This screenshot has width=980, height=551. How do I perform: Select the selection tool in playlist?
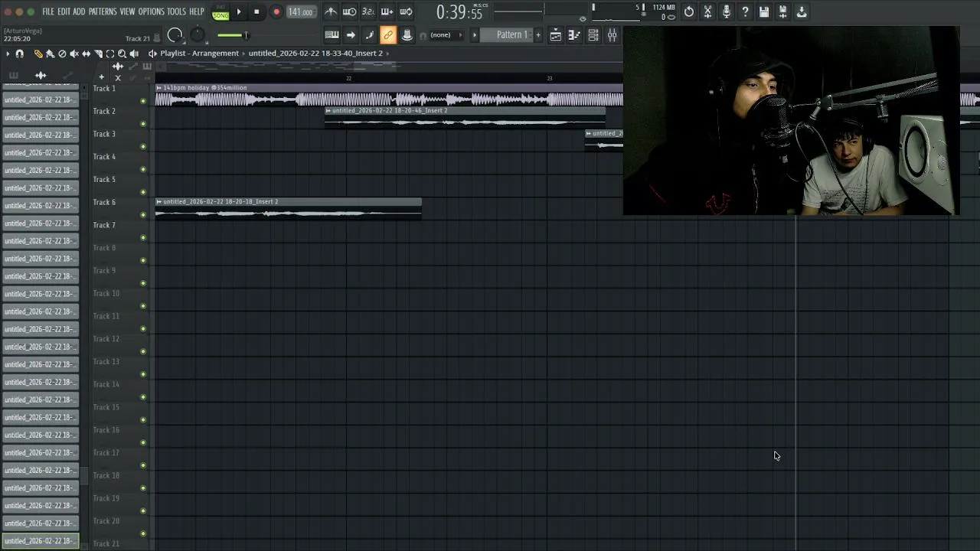[110, 54]
